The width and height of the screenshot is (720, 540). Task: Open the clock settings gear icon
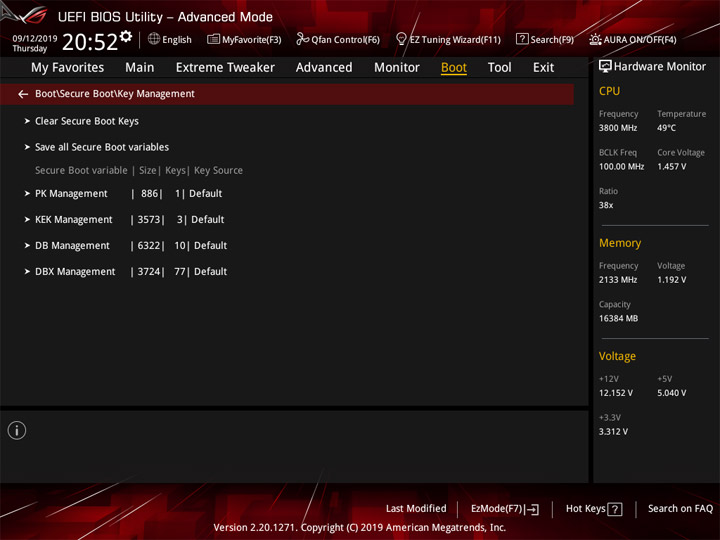(x=126, y=36)
